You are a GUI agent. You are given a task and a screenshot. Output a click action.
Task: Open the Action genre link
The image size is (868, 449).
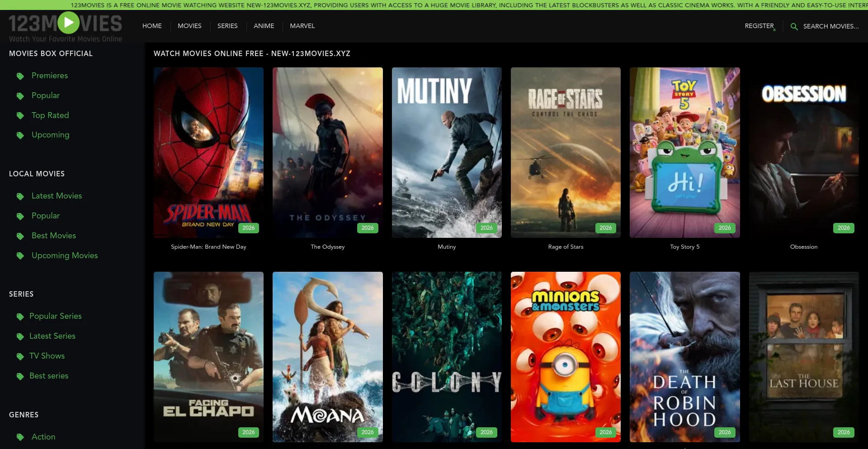[x=43, y=437]
